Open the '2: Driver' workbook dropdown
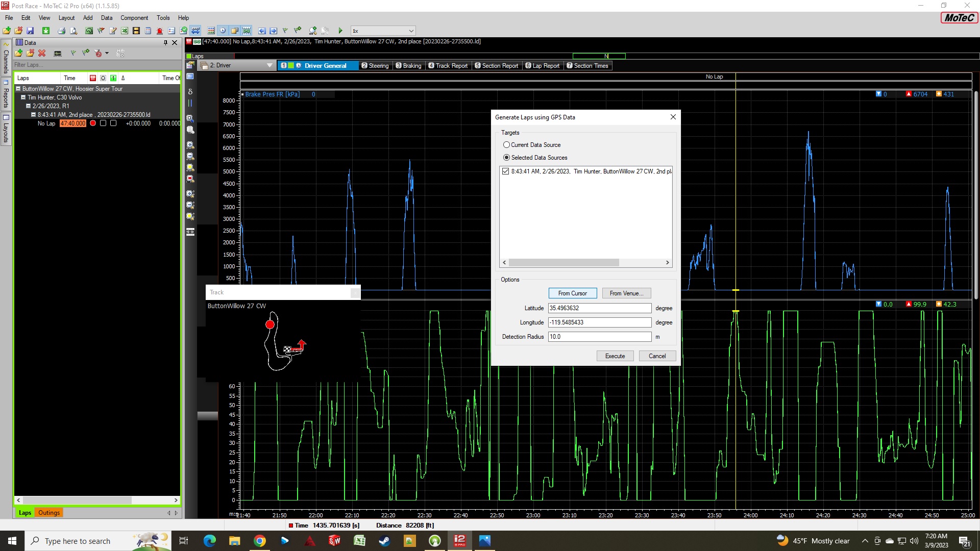This screenshot has width=980, height=551. tap(269, 65)
